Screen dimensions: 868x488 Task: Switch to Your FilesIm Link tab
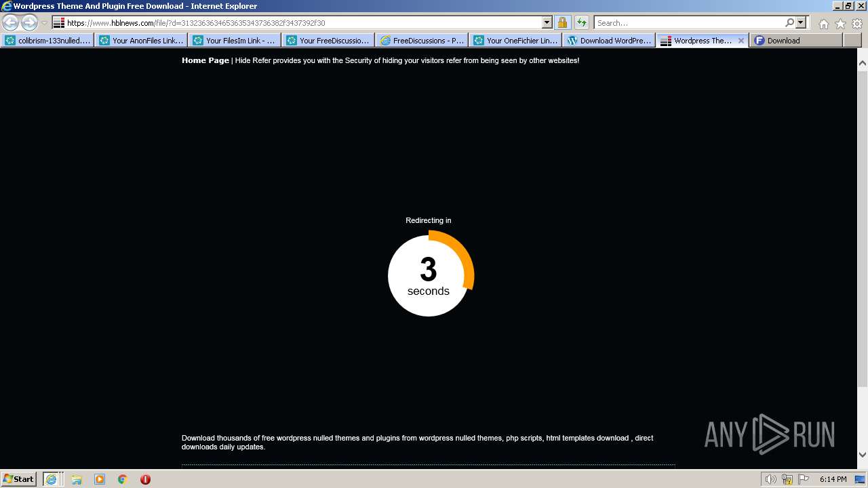(235, 41)
